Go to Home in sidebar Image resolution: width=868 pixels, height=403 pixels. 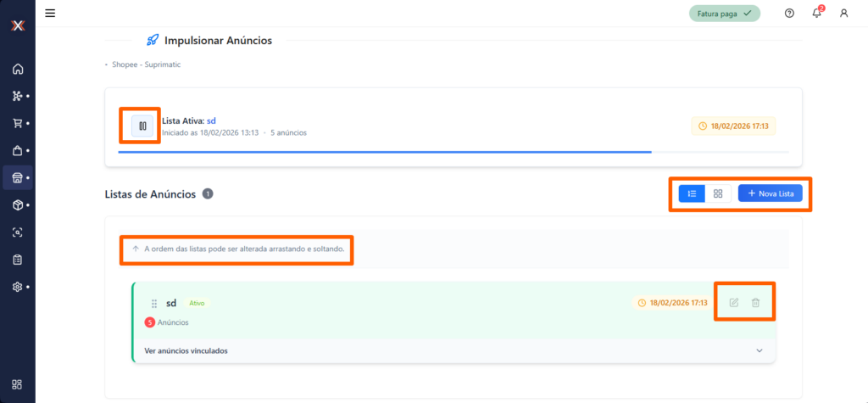coord(17,70)
